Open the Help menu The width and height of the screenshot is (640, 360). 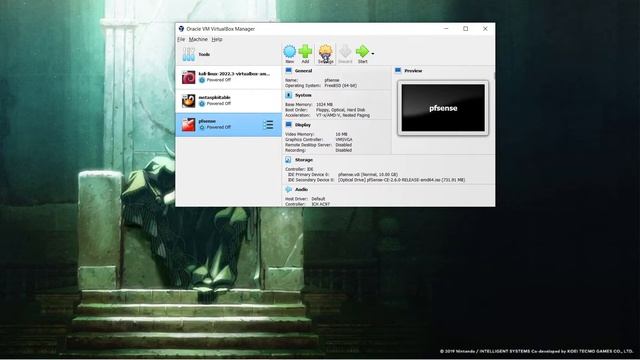point(217,39)
